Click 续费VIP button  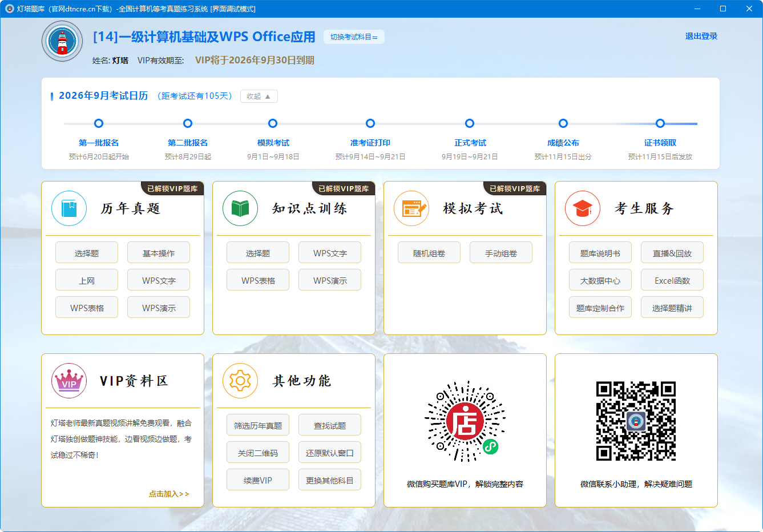click(x=258, y=480)
